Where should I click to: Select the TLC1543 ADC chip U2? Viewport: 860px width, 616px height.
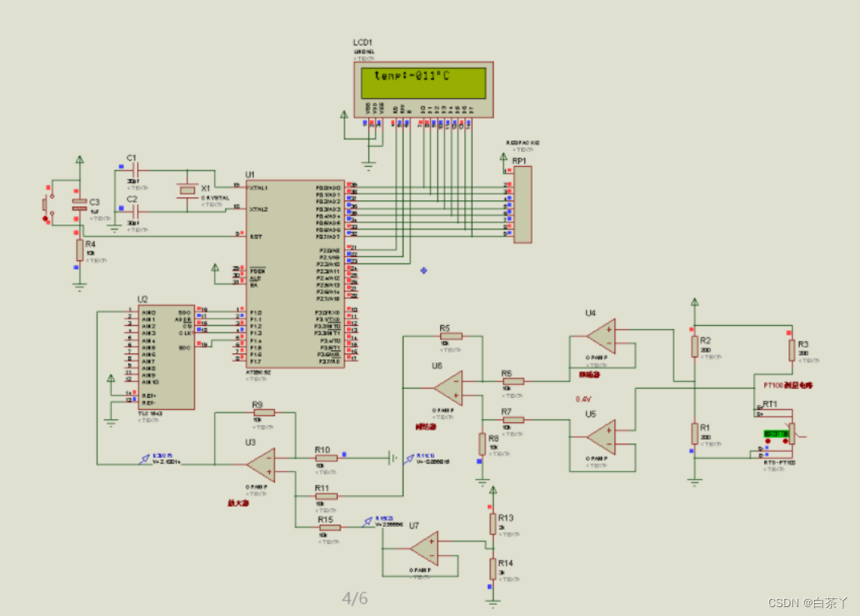click(x=166, y=357)
